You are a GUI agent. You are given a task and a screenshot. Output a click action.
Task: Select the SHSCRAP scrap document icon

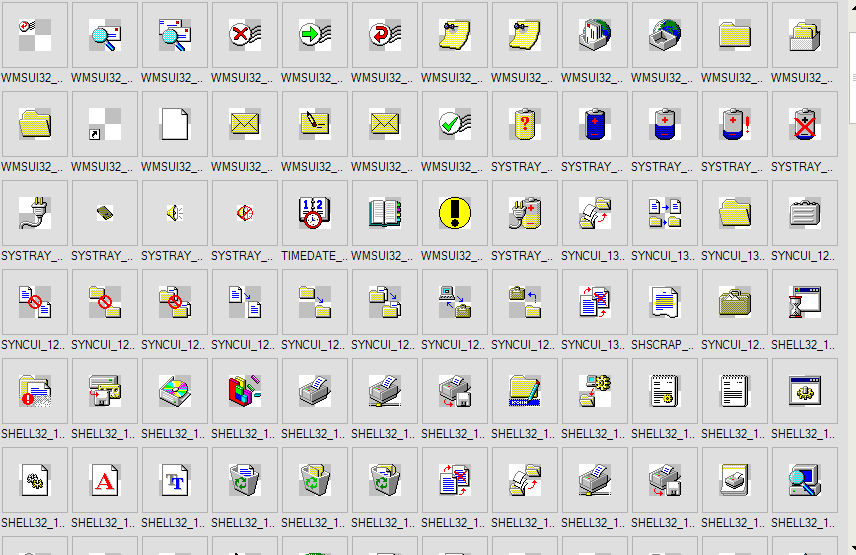click(664, 302)
